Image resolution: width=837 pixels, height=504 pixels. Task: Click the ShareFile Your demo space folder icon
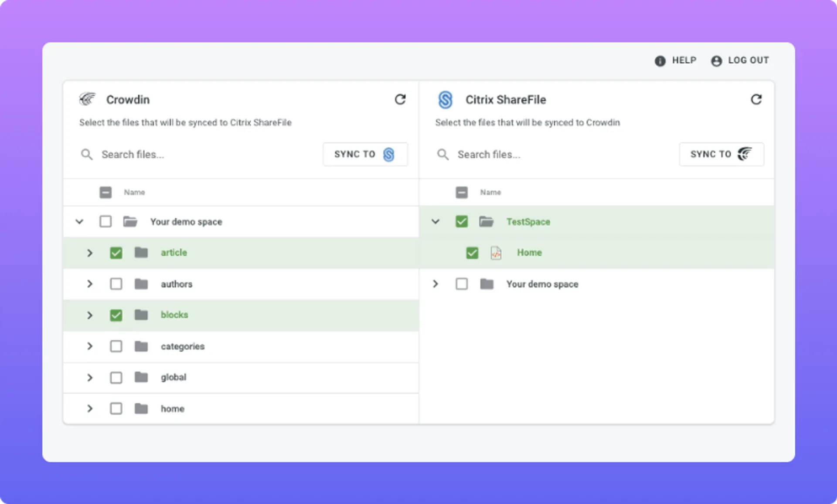click(487, 284)
